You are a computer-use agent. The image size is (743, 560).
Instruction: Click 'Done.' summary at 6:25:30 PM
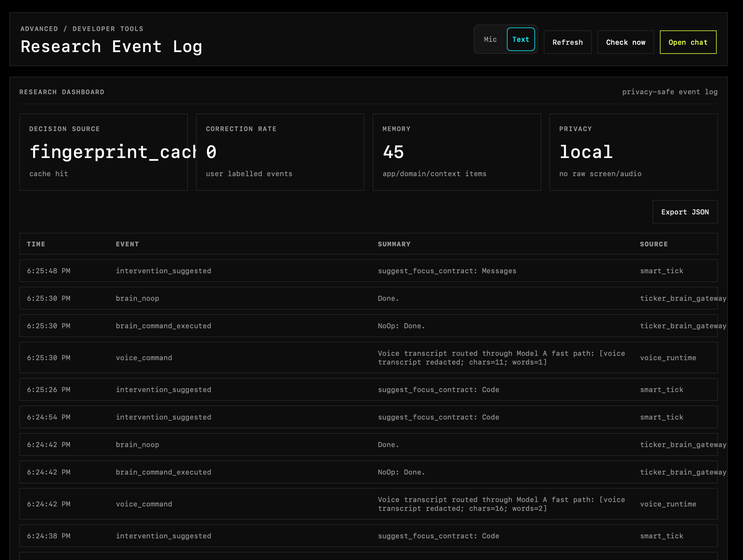point(388,298)
